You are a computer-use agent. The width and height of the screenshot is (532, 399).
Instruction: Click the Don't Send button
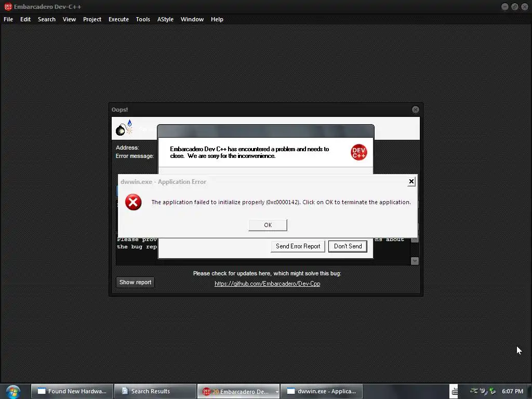tap(348, 246)
